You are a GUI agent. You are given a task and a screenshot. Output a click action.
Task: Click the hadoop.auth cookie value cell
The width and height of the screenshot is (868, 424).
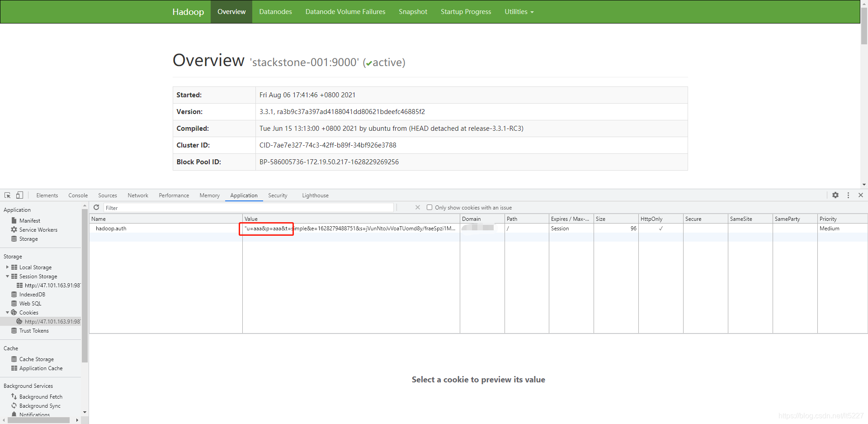[351, 229]
